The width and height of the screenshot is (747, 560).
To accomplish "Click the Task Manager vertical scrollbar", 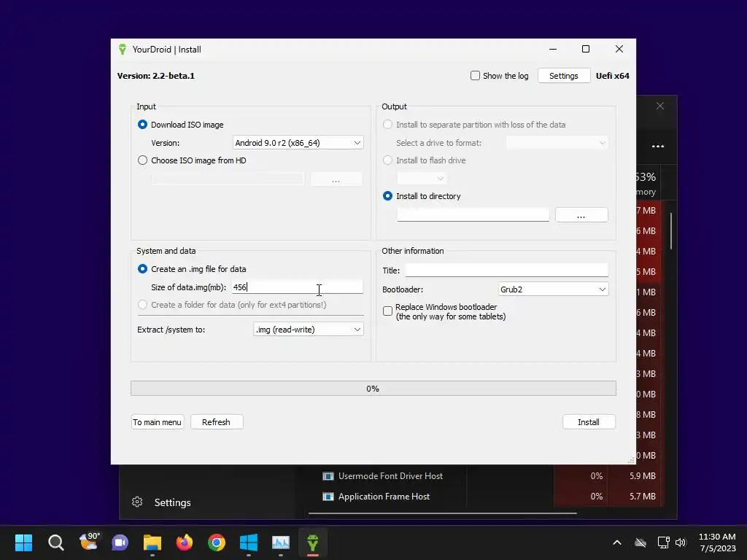I will 671,231.
